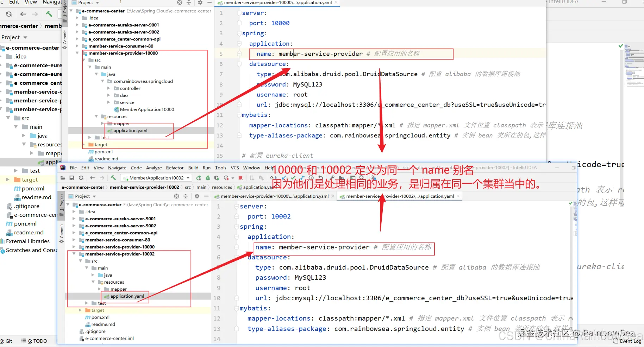
Task: Run with coverage shield icon
Action: [x=217, y=178]
